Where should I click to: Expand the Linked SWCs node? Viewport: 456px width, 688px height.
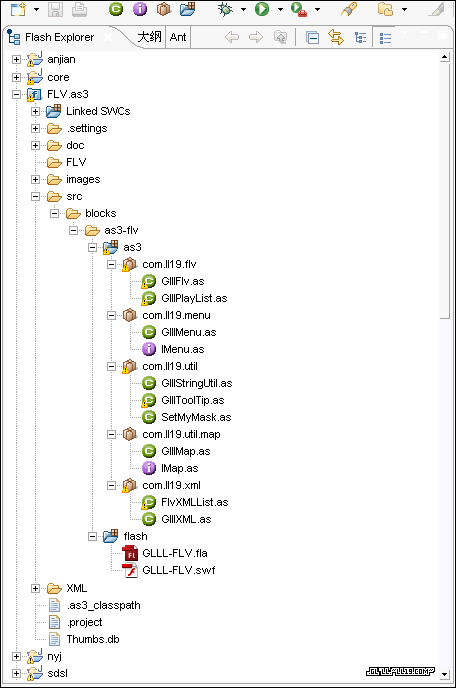(x=36, y=111)
